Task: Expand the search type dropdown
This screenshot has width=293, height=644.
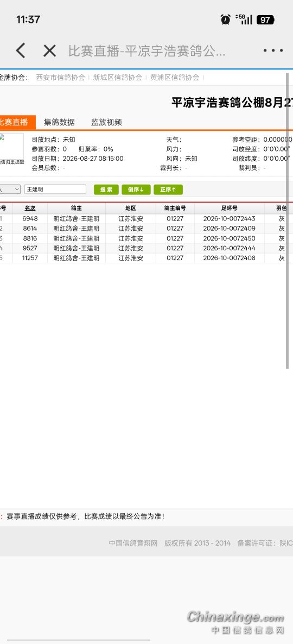Action: click(10, 190)
